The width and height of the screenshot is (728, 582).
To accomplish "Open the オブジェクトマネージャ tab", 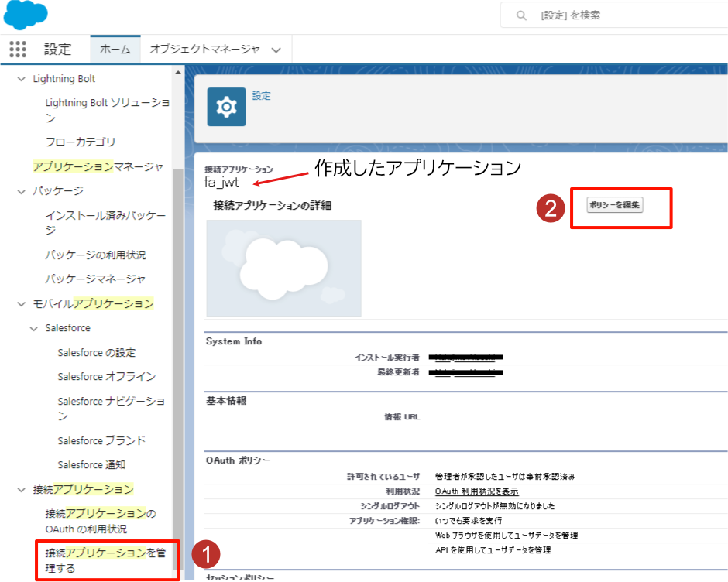I will pyautogui.click(x=204, y=50).
